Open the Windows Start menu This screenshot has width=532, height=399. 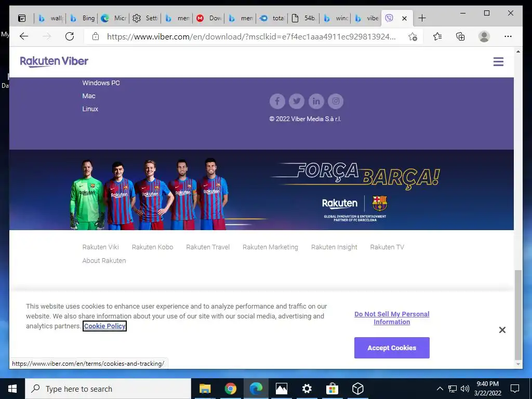(12, 389)
